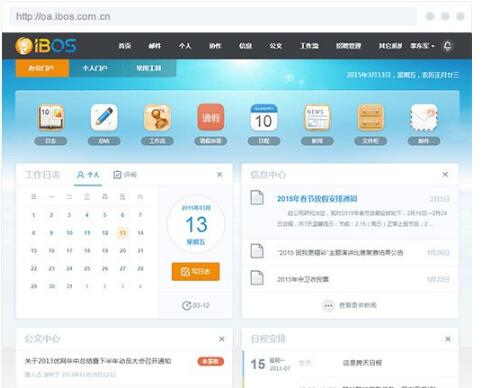This screenshot has height=388, width=484.
Task: Click the 公文中心 widget title
Action: pyautogui.click(x=42, y=339)
